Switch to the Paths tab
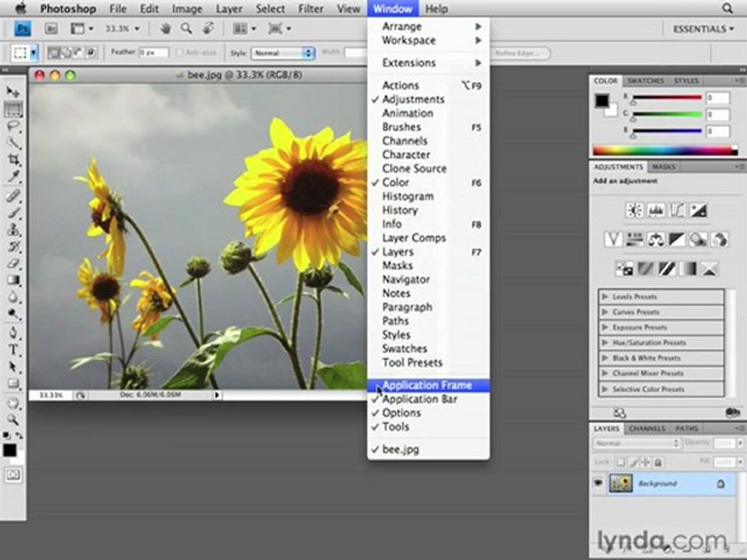 pos(686,429)
